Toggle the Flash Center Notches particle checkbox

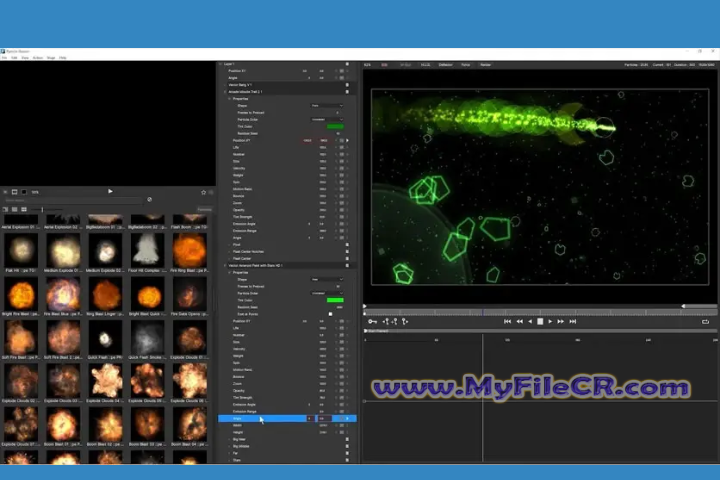[x=347, y=251]
